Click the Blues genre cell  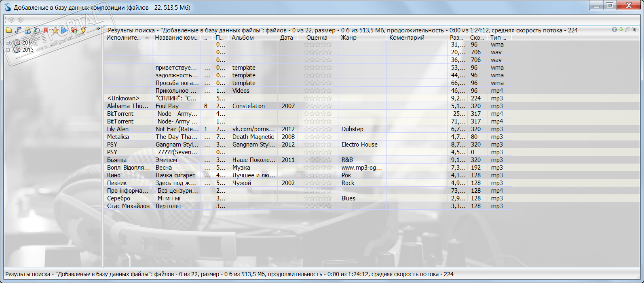click(362, 198)
